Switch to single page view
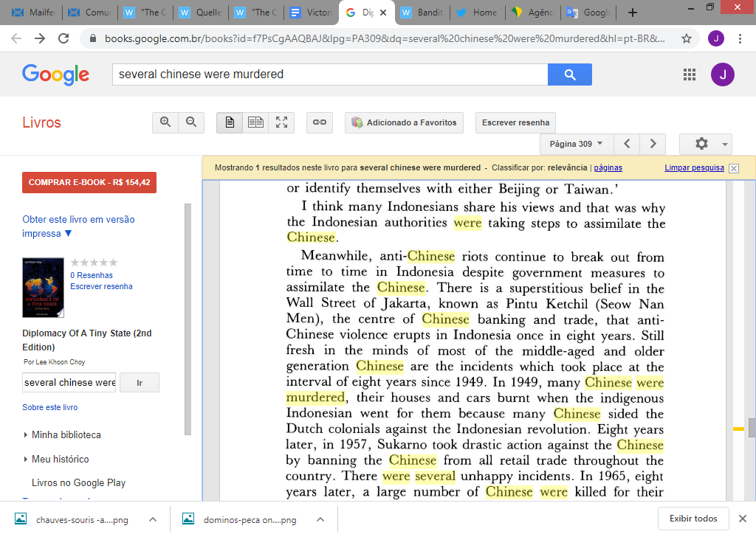The width and height of the screenshot is (756, 537). 230,122
